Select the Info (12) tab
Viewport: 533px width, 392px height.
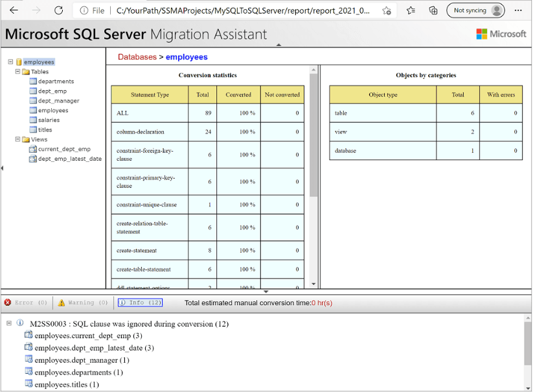(140, 303)
